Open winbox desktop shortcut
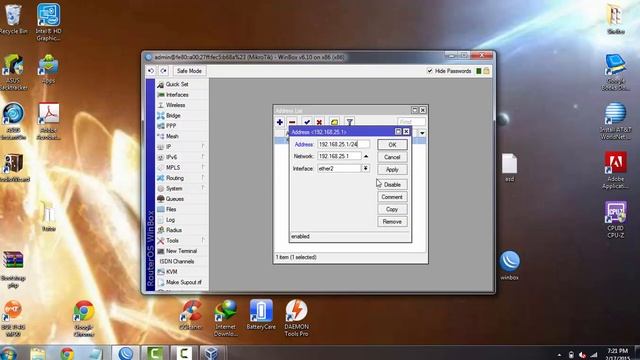Viewport: 640px width, 360px height. (509, 265)
